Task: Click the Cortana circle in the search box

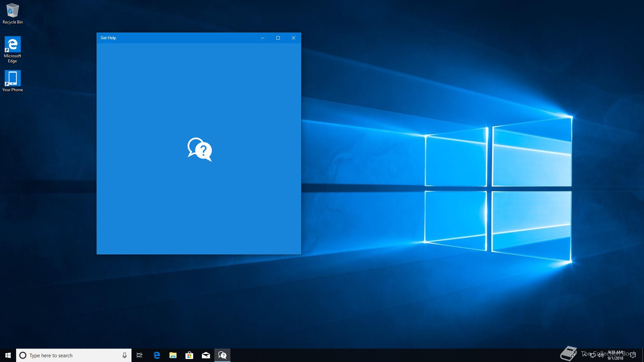Action: (x=23, y=355)
